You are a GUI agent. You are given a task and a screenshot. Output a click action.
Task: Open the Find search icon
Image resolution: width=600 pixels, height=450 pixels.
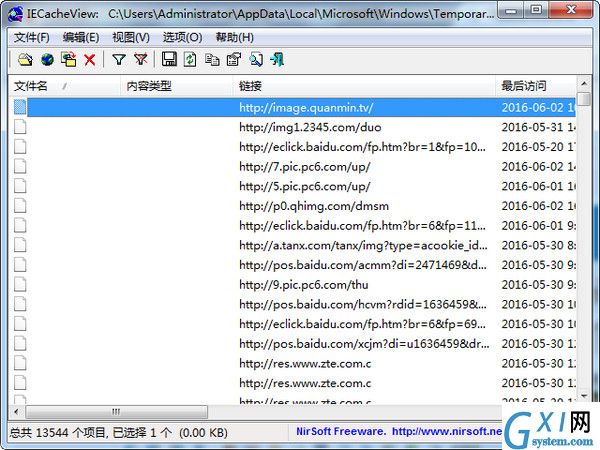coord(256,60)
